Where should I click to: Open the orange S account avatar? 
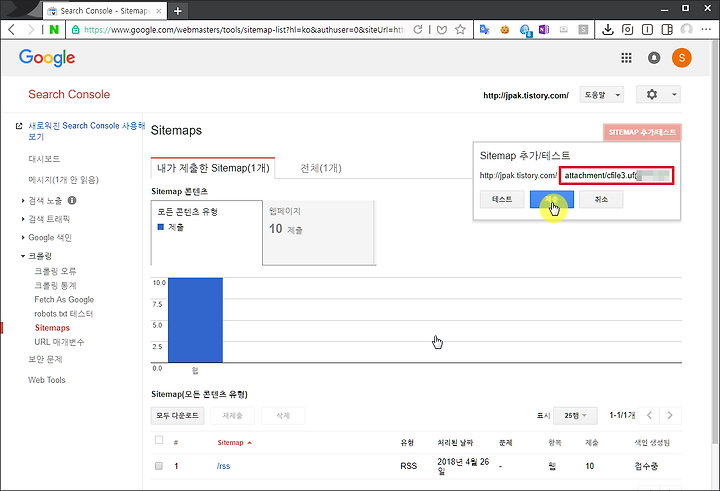point(681,58)
